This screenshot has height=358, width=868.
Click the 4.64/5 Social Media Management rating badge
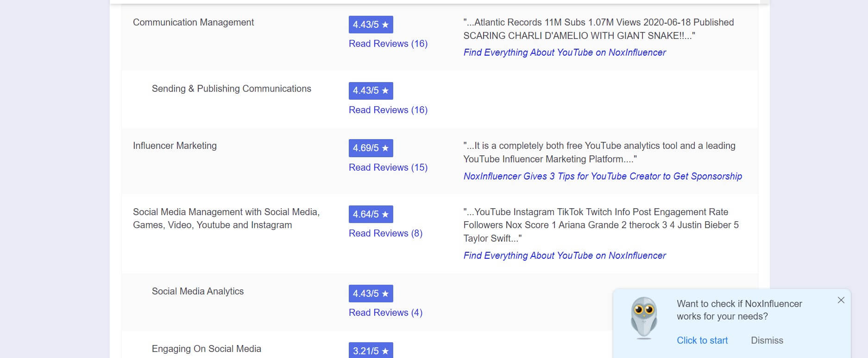371,214
